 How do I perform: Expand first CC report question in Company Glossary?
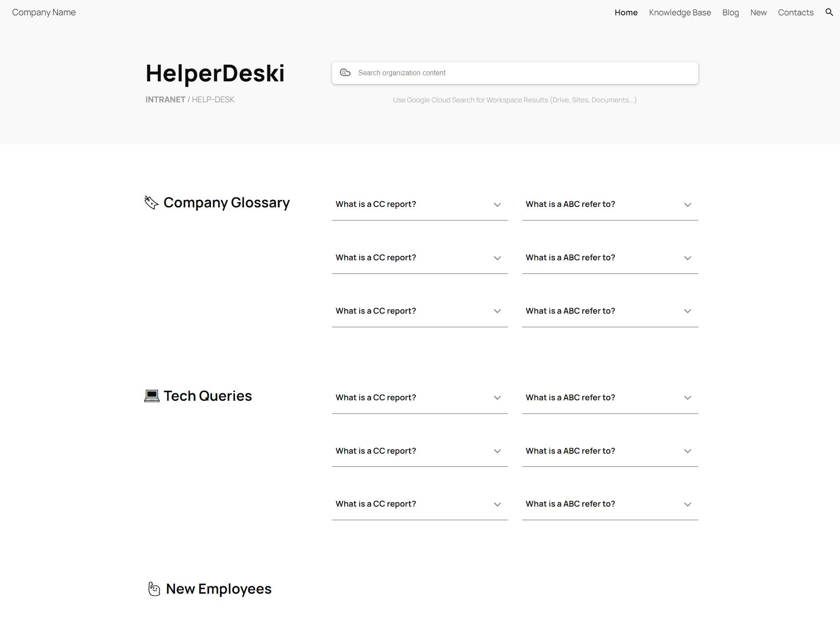click(375, 204)
